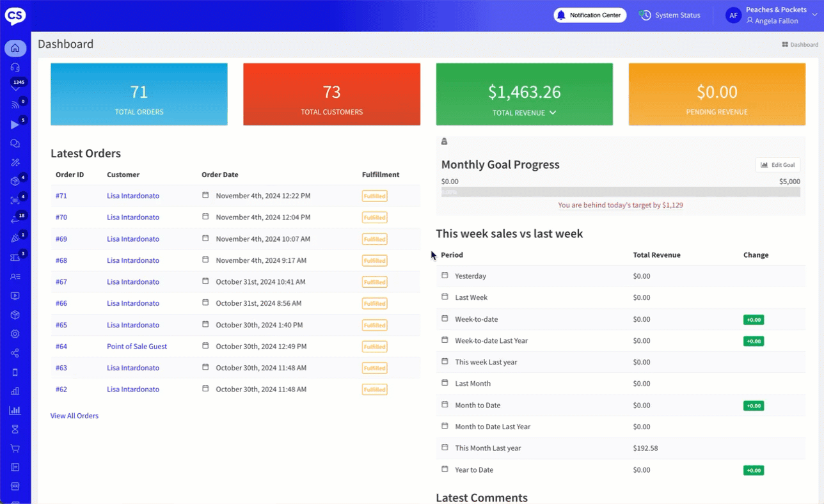Open the barcode scanner icon in sidebar
The image size is (824, 504).
[x=15, y=201]
